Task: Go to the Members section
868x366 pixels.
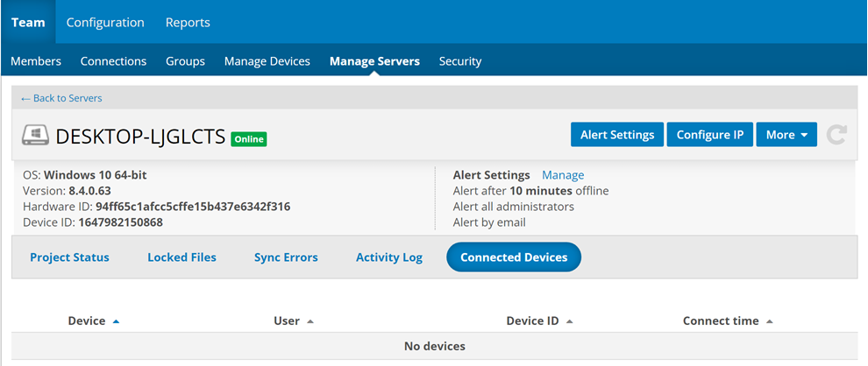Action: (x=36, y=61)
